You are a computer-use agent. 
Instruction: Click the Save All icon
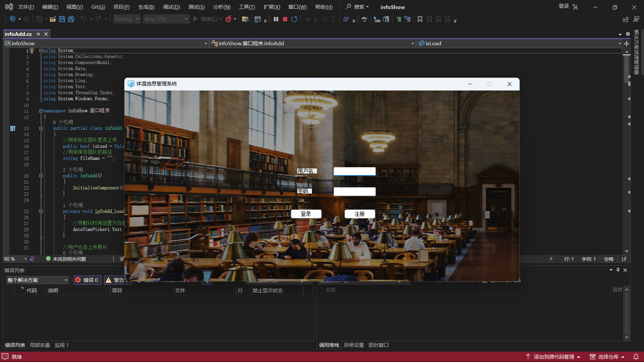pyautogui.click(x=71, y=19)
